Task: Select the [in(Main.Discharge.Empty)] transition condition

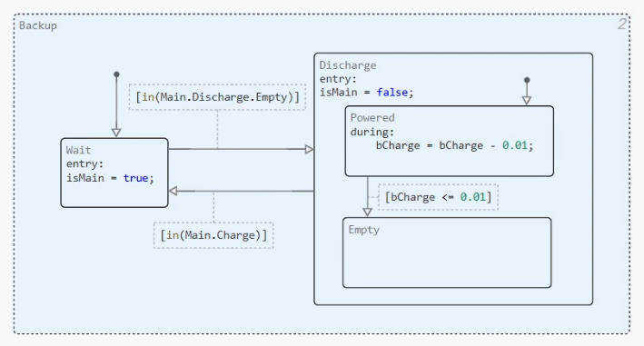Action: tap(217, 97)
